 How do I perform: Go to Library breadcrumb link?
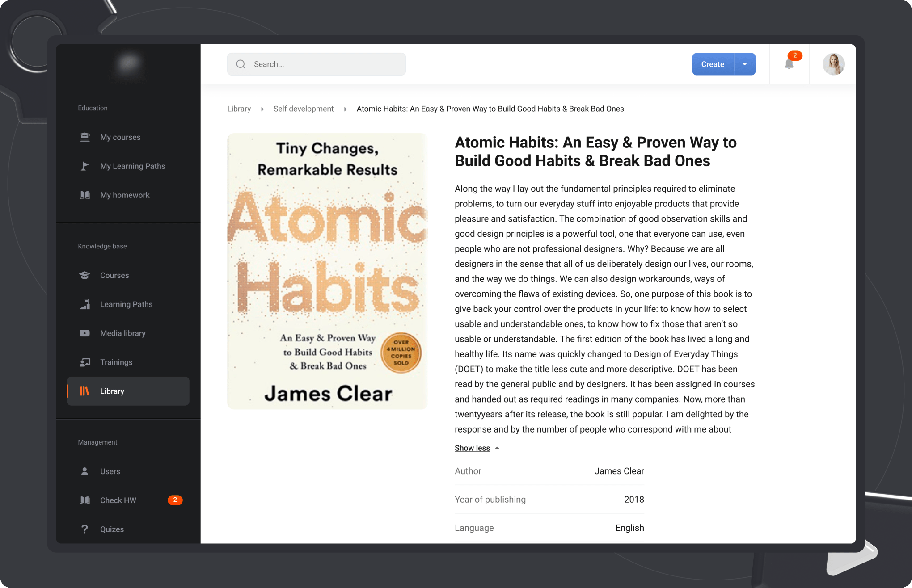[239, 109]
